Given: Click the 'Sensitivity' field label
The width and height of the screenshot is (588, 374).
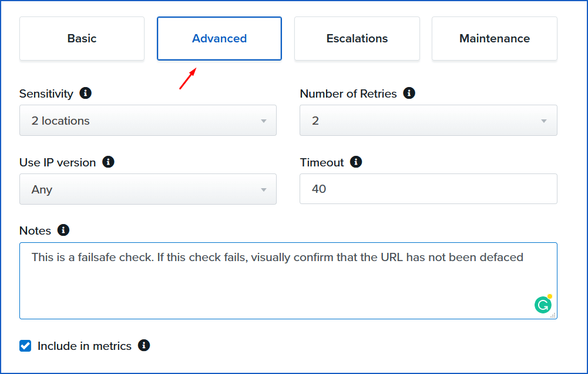Looking at the screenshot, I should coord(46,93).
